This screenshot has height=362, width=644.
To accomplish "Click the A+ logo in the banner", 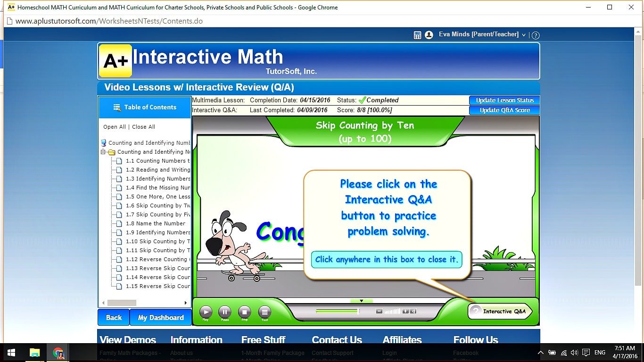I will pos(116,61).
